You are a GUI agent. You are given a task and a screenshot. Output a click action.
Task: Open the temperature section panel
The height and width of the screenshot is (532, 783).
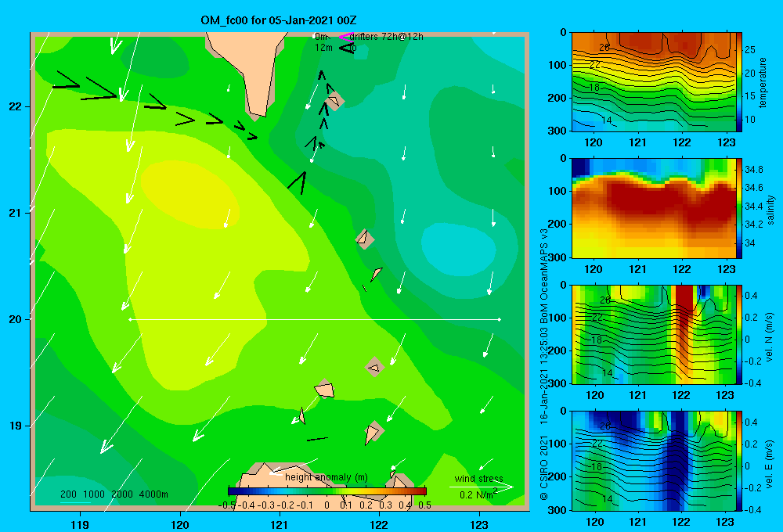coord(654,82)
